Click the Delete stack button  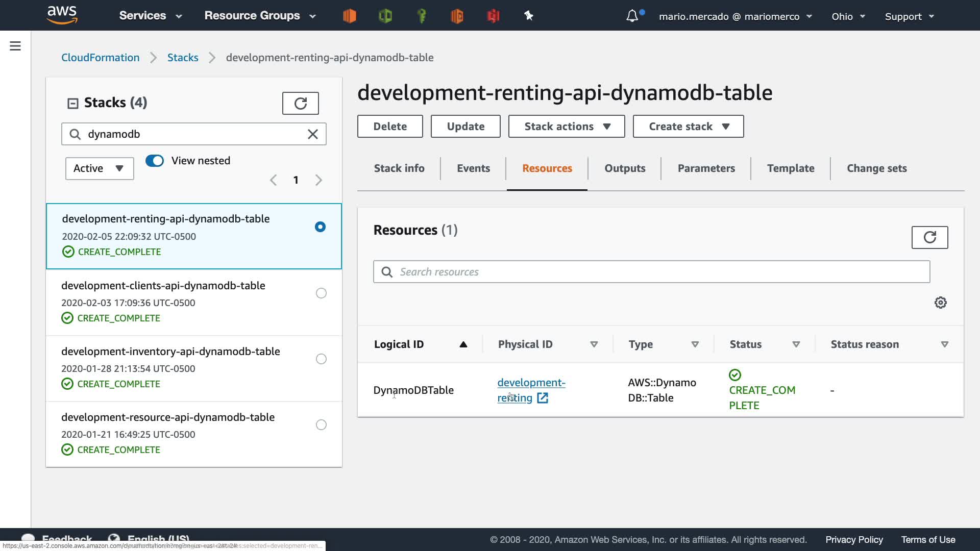coord(390,127)
